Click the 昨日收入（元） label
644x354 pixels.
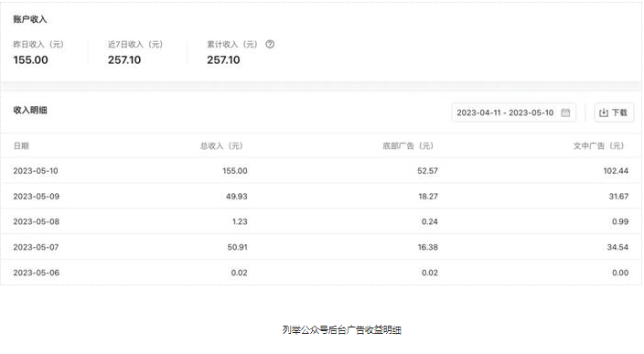(x=38, y=44)
